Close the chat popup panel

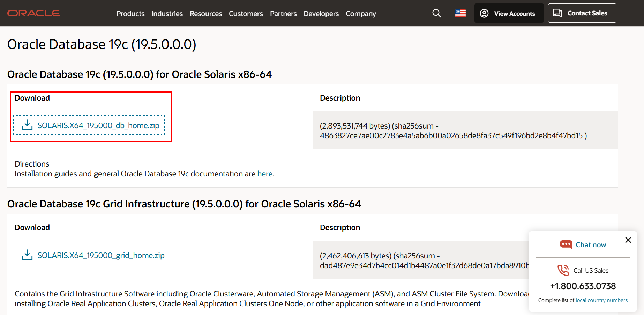[x=628, y=240]
